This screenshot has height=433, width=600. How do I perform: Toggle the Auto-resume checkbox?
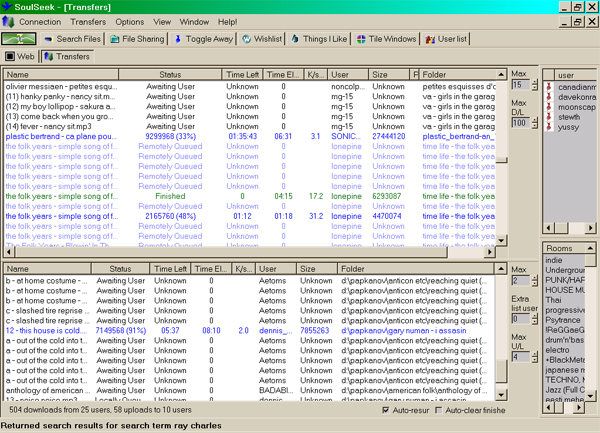click(386, 410)
